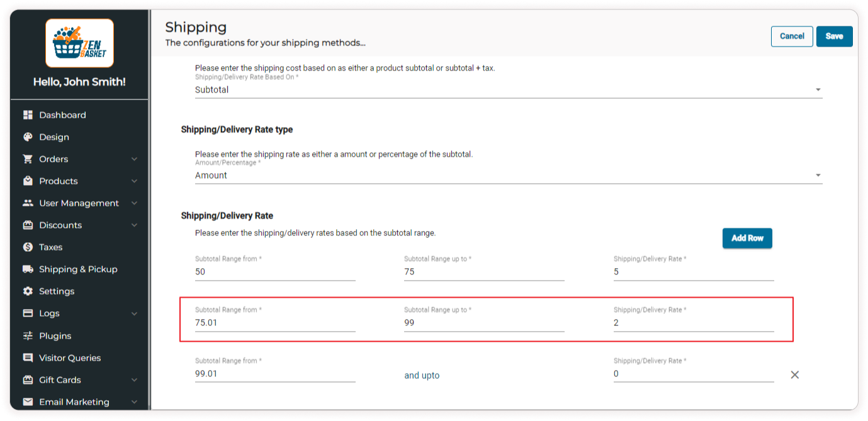Open Visitor Queries from the sidebar
Screen dimensions: 868x421
pyautogui.click(x=69, y=358)
